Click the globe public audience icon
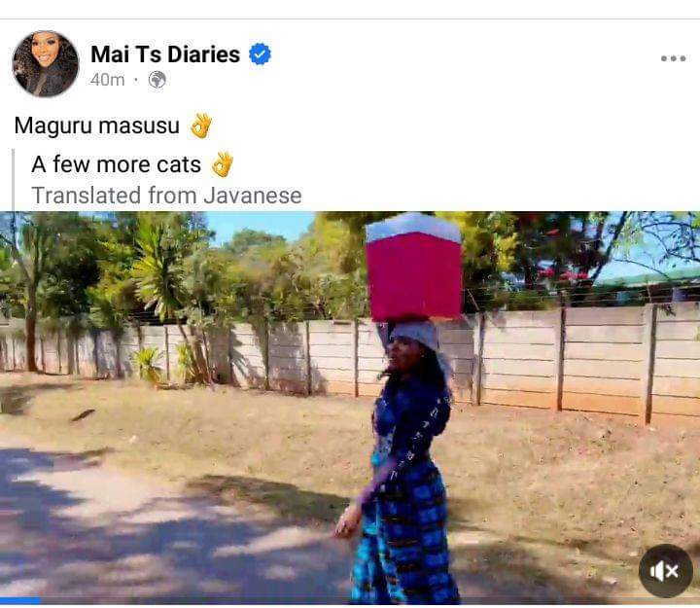Screen dimensions: 700x608 click(157, 80)
